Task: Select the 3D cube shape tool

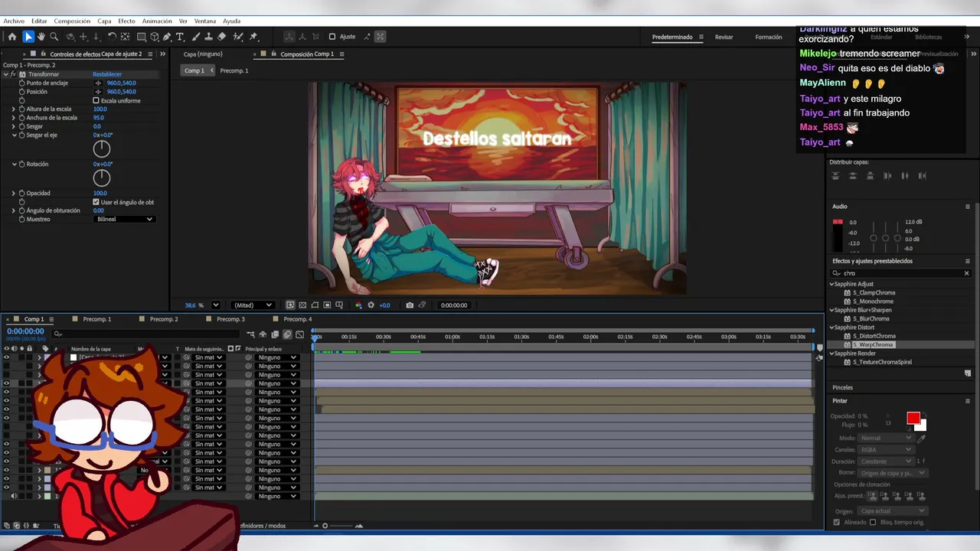Action: [155, 37]
